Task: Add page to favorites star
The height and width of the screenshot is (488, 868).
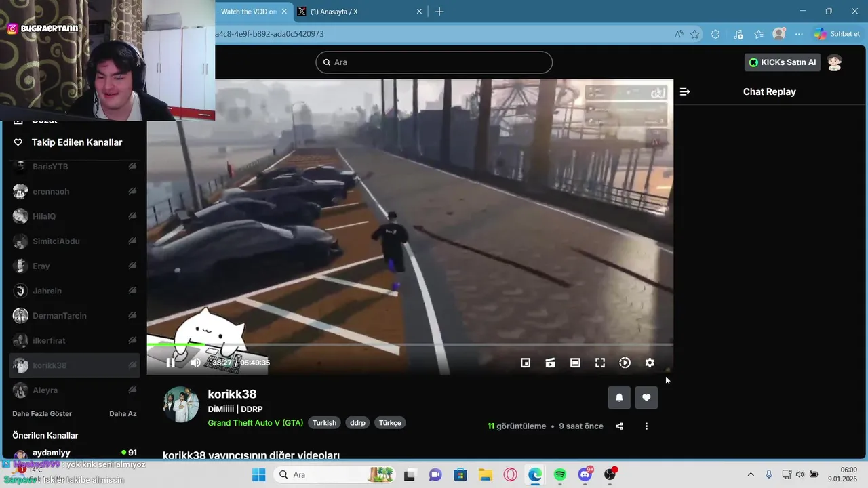Action: pyautogui.click(x=695, y=34)
